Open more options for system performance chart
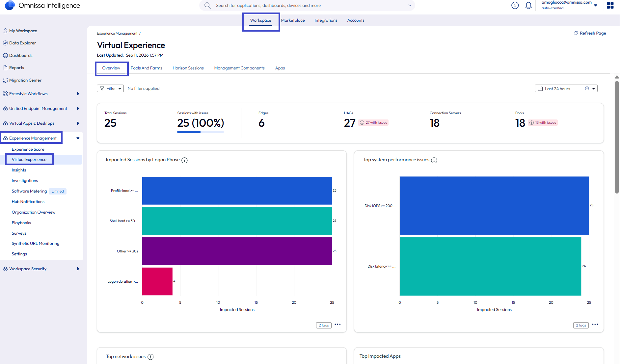The height and width of the screenshot is (364, 620). [595, 325]
